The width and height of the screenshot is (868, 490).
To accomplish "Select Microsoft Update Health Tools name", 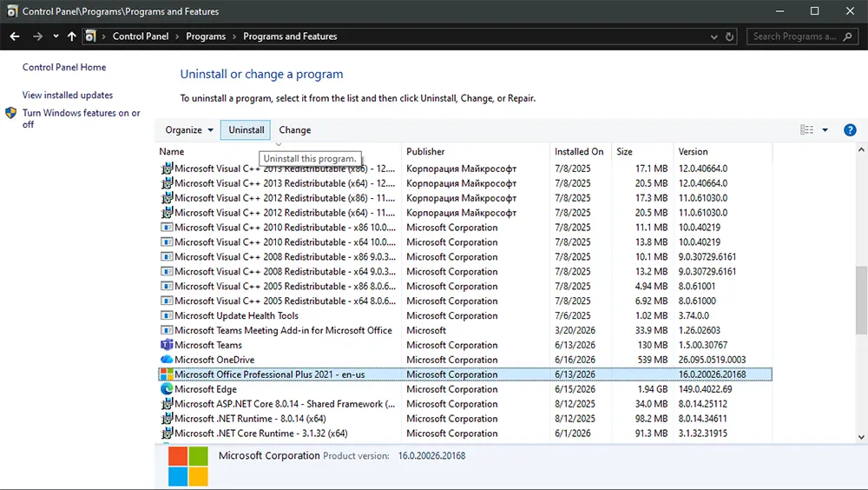I will pos(236,315).
